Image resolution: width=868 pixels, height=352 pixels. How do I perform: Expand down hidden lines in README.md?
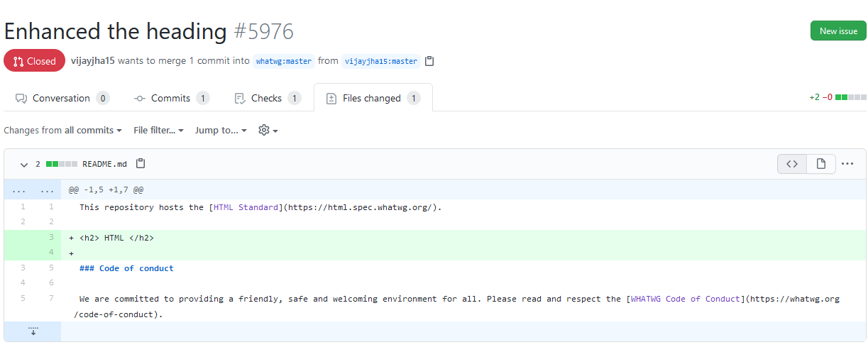point(33,331)
